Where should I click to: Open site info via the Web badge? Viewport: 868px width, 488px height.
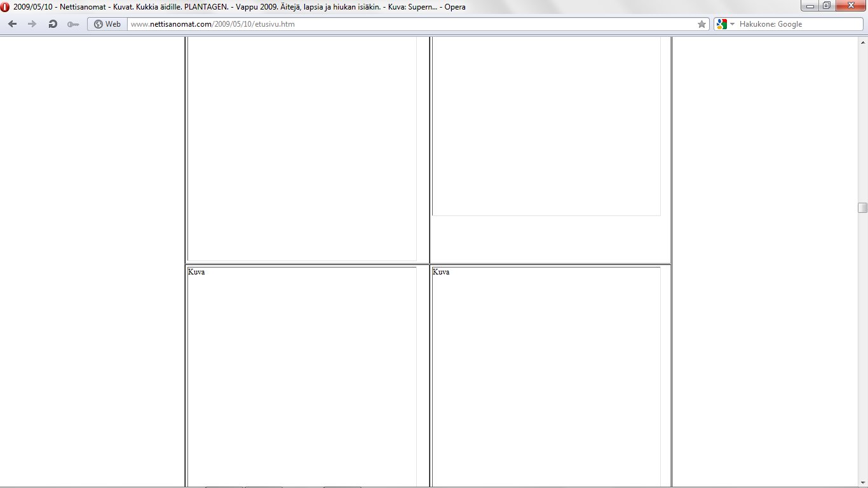tap(107, 24)
